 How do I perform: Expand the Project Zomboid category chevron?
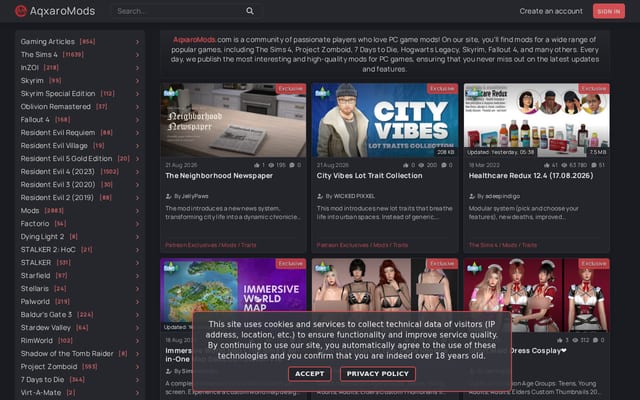click(138, 367)
